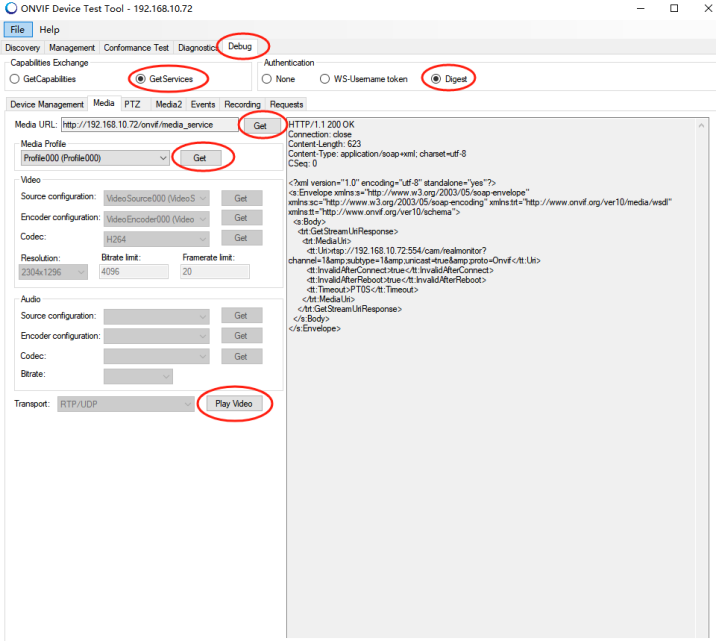Close the ONVIF Device Test Tool window

708,9
